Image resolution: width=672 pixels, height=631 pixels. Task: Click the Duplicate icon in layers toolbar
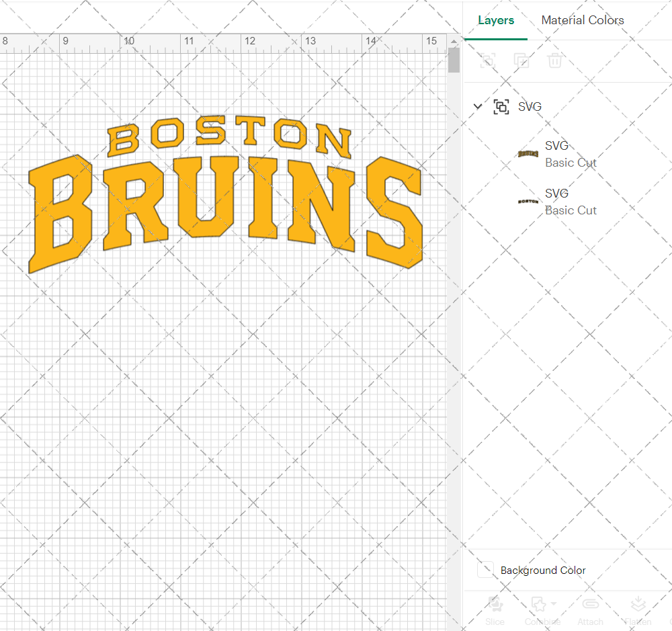(521, 60)
